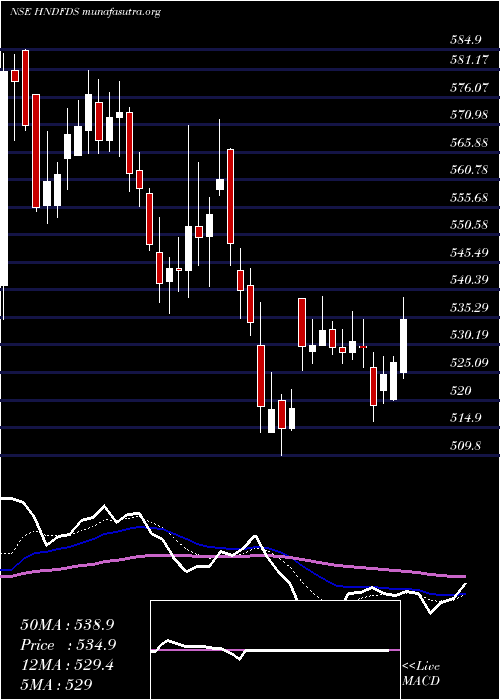Viewport: 500px width, 700px height.
Task: Click the NSE HNDFDS munafasutra.org title text
Action: [x=84, y=12]
